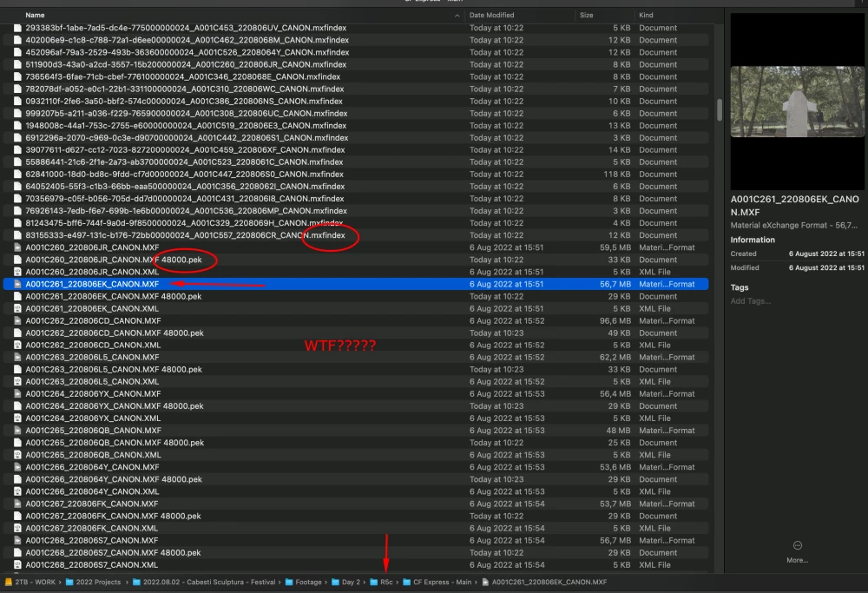868x593 pixels.
Task: Select the icon of 83155333-e497 mxfindex file
Action: click(17, 235)
